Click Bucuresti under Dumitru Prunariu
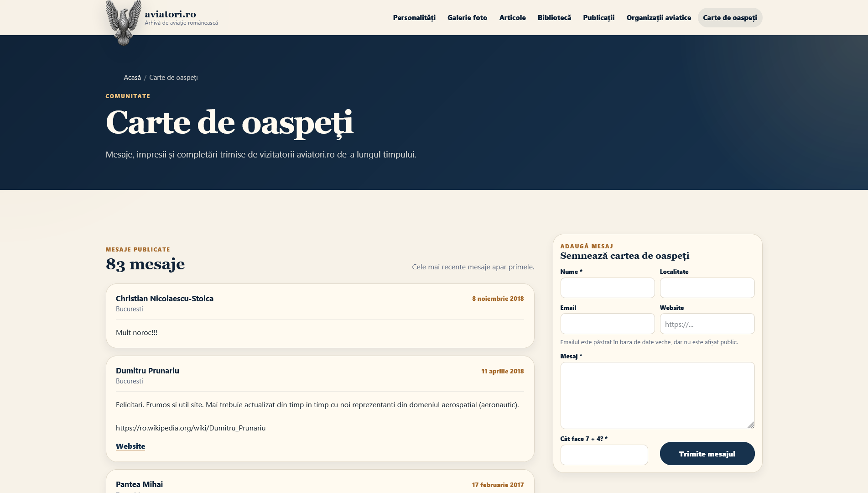The height and width of the screenshot is (493, 868). click(x=129, y=381)
